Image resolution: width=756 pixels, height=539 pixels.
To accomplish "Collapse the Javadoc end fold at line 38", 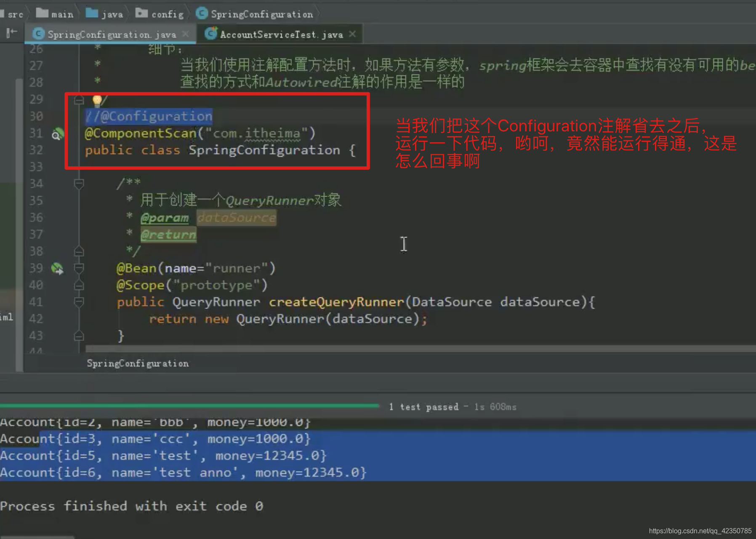I will coord(79,251).
